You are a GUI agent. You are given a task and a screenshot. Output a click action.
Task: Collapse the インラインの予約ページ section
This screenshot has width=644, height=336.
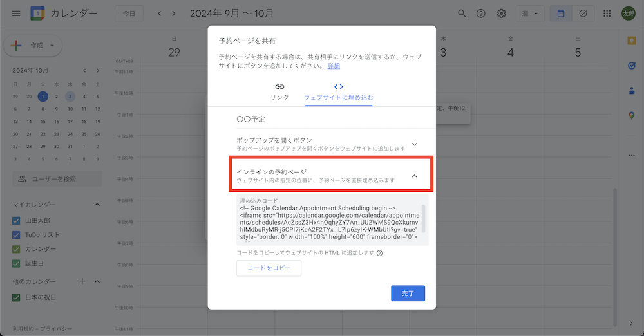(415, 176)
